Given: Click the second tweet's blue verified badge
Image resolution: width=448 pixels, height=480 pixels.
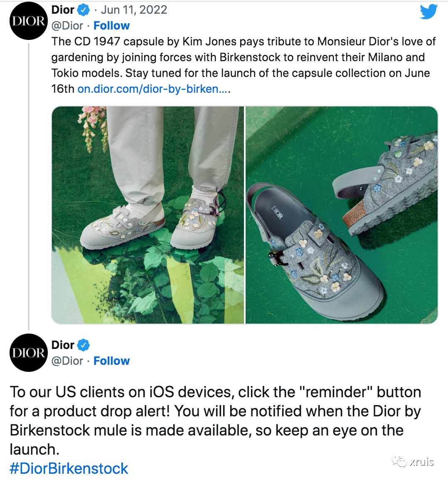Looking at the screenshot, I should click(x=83, y=345).
